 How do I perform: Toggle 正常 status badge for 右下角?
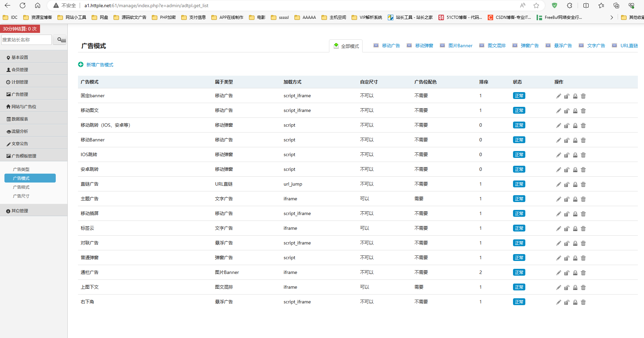tap(519, 302)
